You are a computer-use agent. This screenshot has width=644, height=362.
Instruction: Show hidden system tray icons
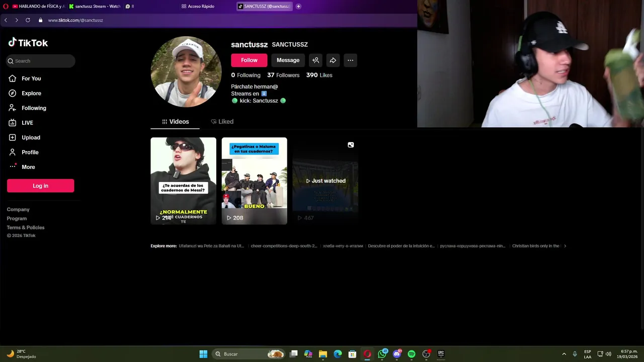[564, 354]
